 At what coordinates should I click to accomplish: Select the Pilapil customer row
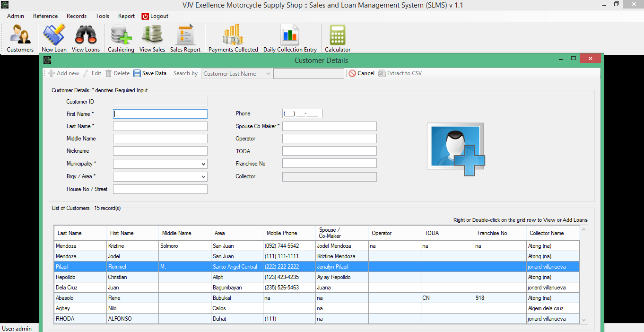(317, 267)
